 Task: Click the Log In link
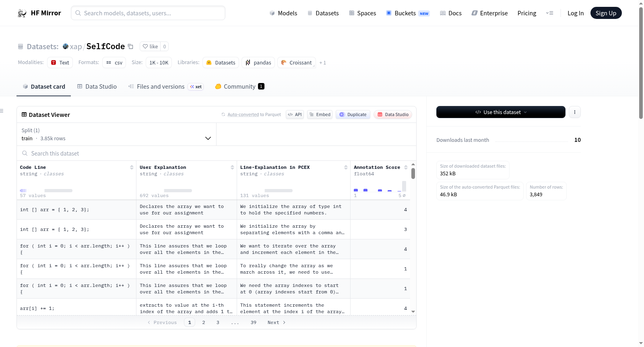pyautogui.click(x=576, y=13)
